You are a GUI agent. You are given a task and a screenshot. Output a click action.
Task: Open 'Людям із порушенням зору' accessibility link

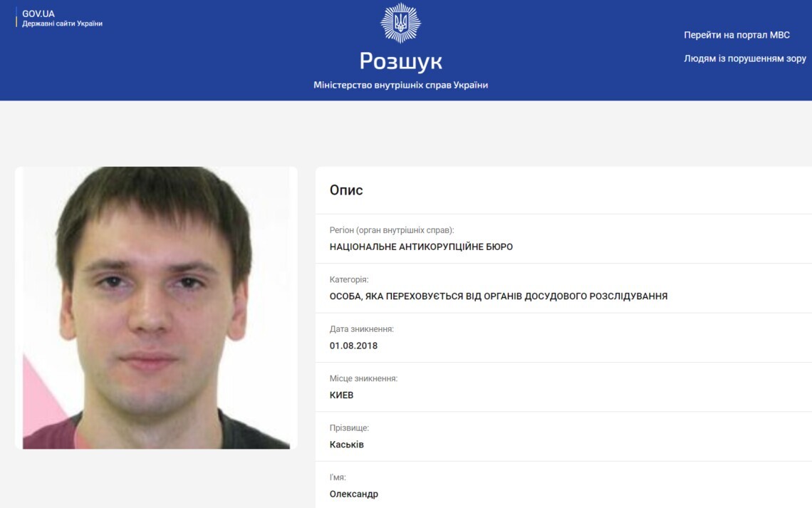coord(744,58)
